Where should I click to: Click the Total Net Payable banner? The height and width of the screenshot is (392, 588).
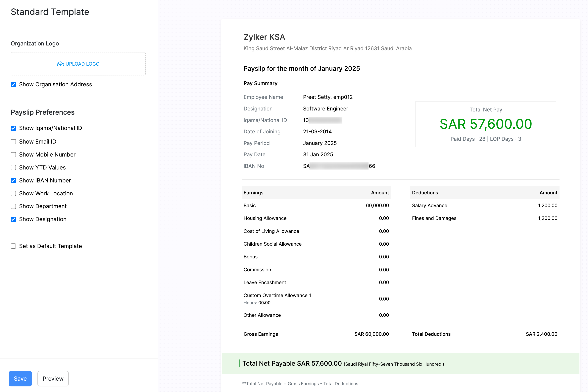point(400,363)
